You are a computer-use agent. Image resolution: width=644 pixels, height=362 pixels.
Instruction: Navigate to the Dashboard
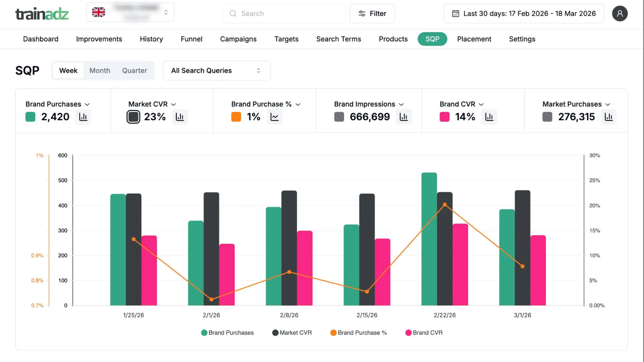[x=40, y=39]
